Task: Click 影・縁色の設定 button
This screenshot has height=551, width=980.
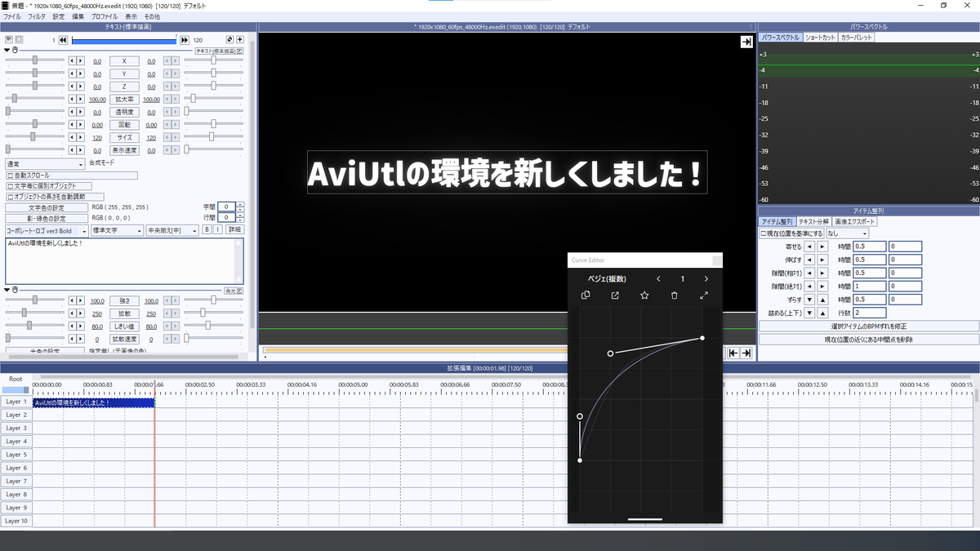Action: (x=47, y=219)
